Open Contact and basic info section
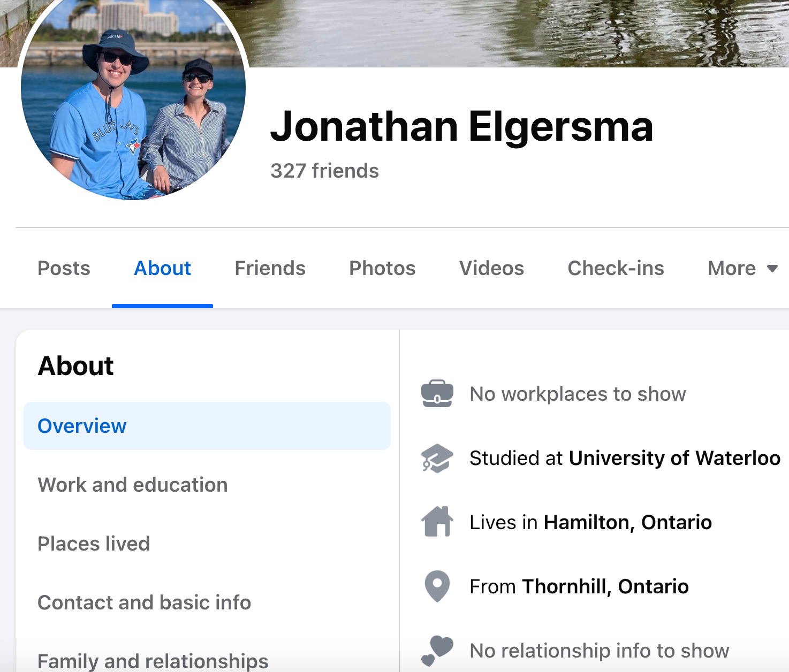Image resolution: width=789 pixels, height=672 pixels. coord(144,602)
